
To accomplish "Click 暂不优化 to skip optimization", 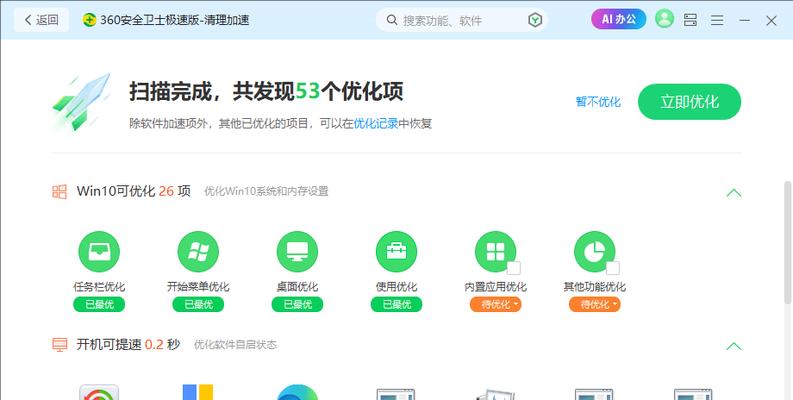I will tap(598, 102).
